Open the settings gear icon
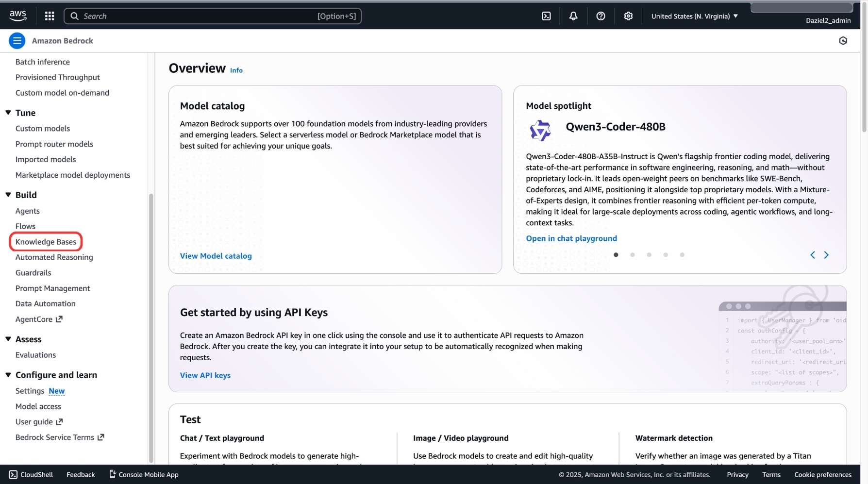 pos(628,16)
